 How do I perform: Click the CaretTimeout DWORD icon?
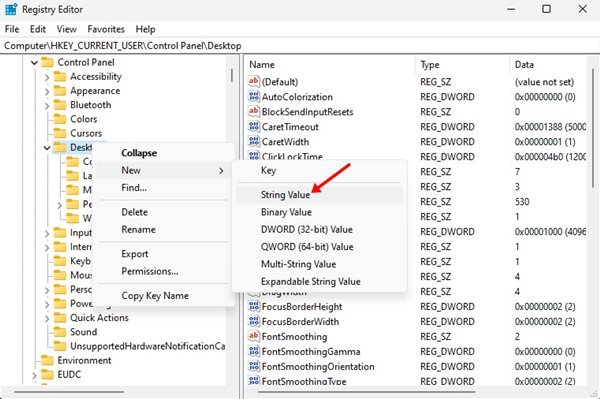coord(254,126)
